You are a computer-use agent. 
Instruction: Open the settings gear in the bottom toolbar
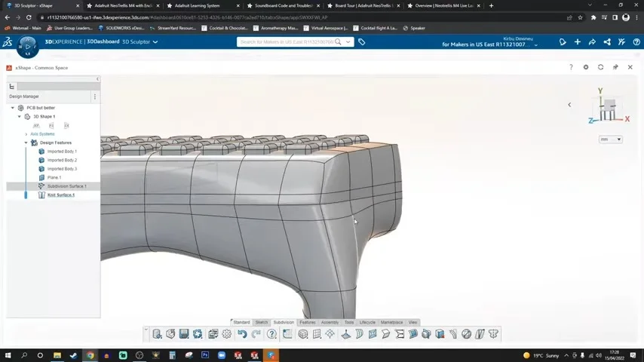point(227,334)
